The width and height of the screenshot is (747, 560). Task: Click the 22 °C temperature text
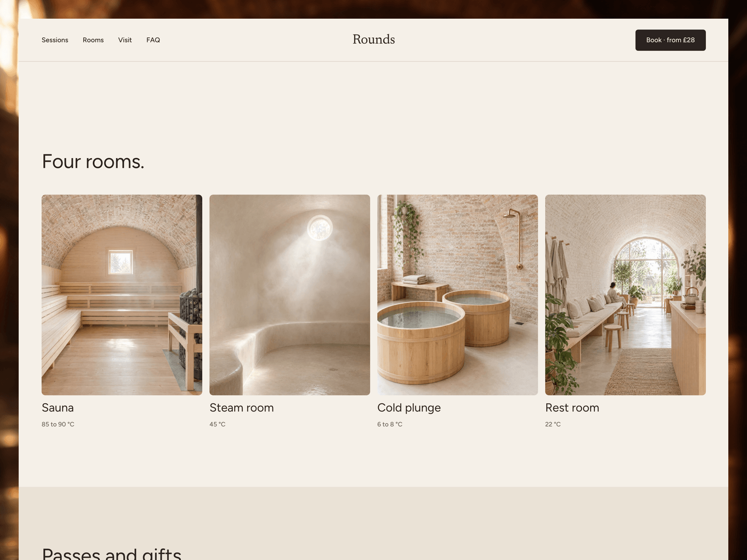coord(553,424)
